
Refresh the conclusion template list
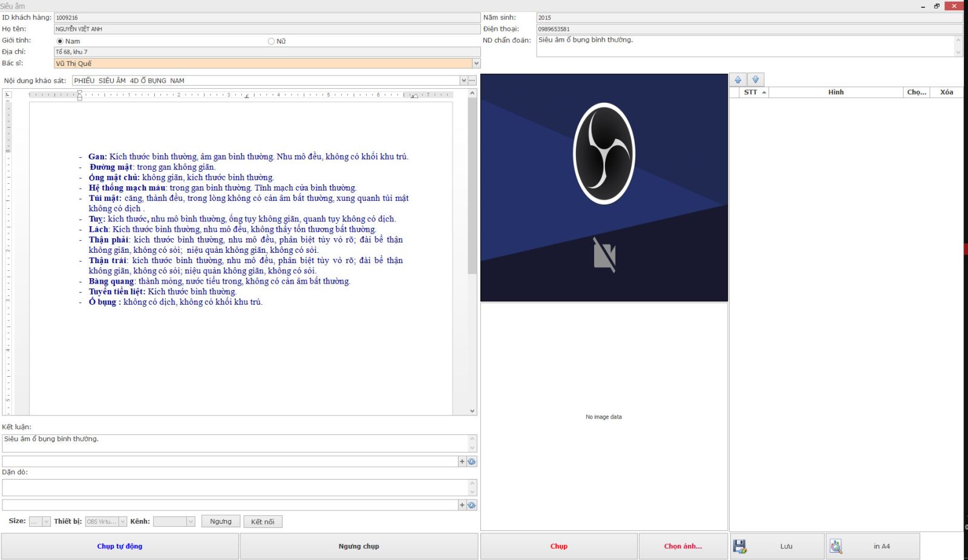[472, 461]
